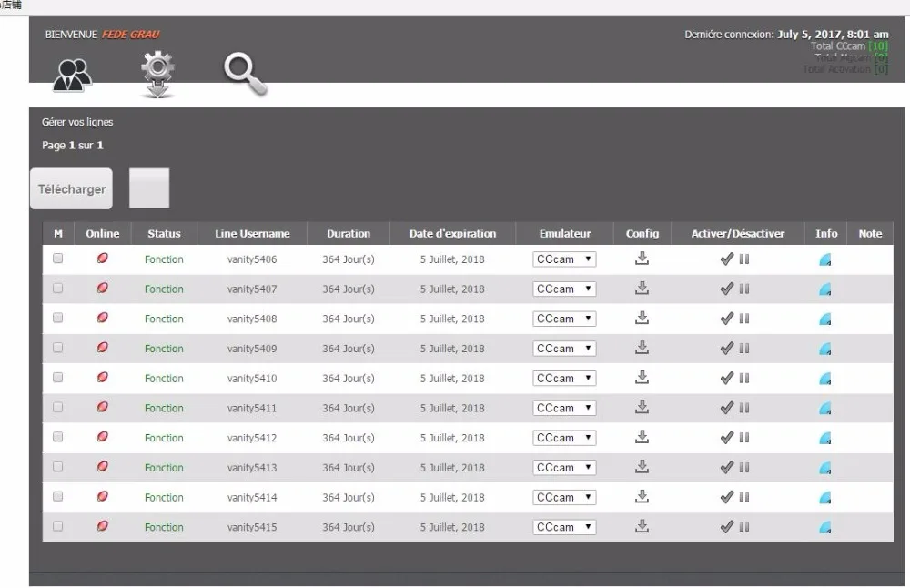This screenshot has height=588, width=910.
Task: Open the gear download settings icon
Action: click(157, 75)
